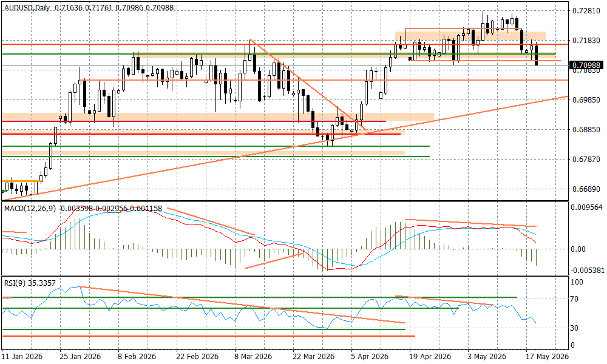Select the descending orange trendline from March peak

coord(307,84)
